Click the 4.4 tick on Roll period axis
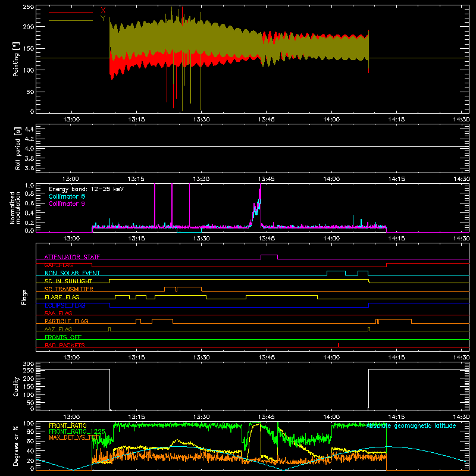The width and height of the screenshot is (476, 476). point(29,129)
